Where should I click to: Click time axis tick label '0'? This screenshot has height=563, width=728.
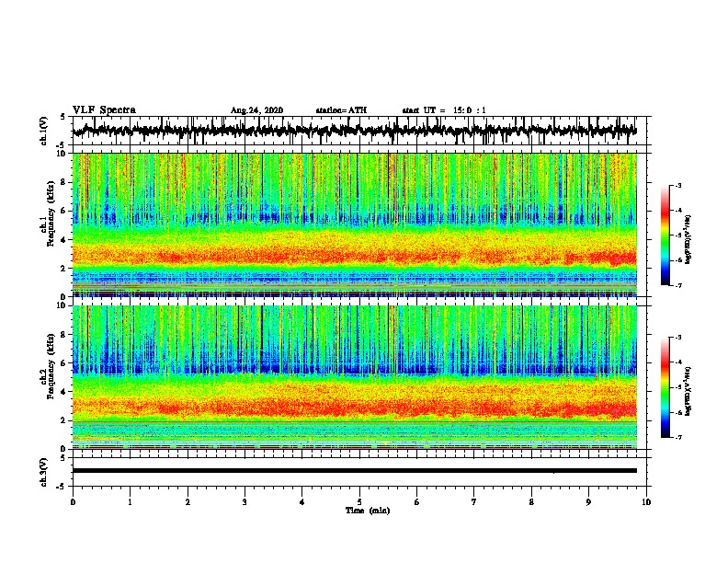pyautogui.click(x=73, y=502)
